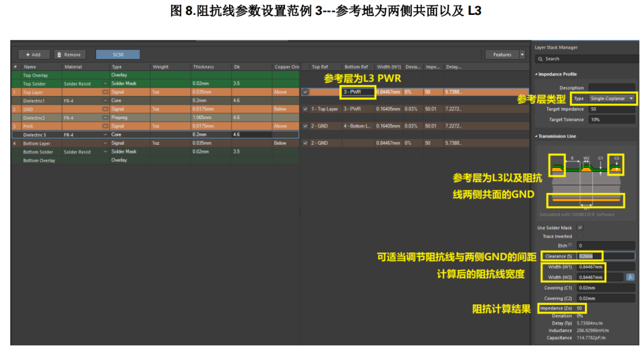Toggle checkbox of 2 - GND / 4 - Bottom row
The width and height of the screenshot is (644, 349).
(x=305, y=126)
